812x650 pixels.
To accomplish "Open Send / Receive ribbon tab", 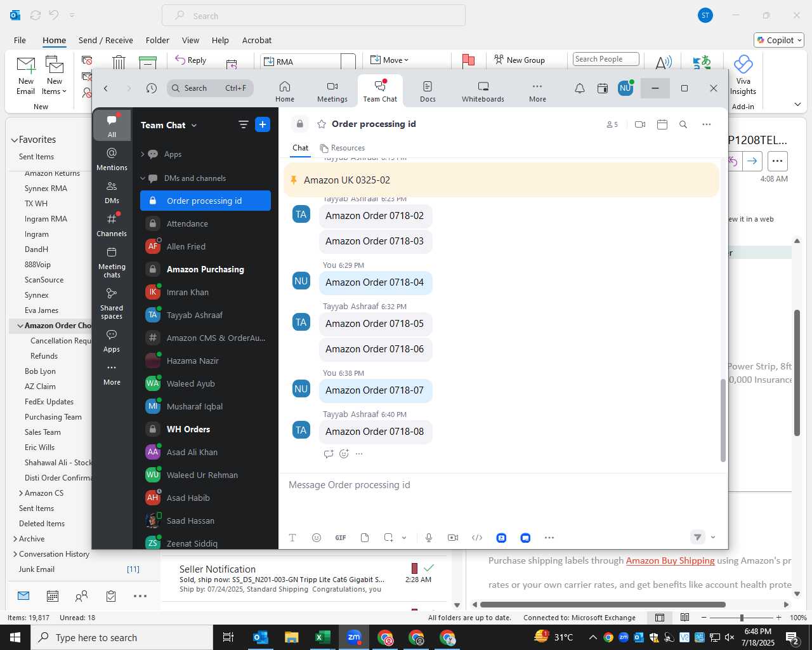I will (x=106, y=40).
